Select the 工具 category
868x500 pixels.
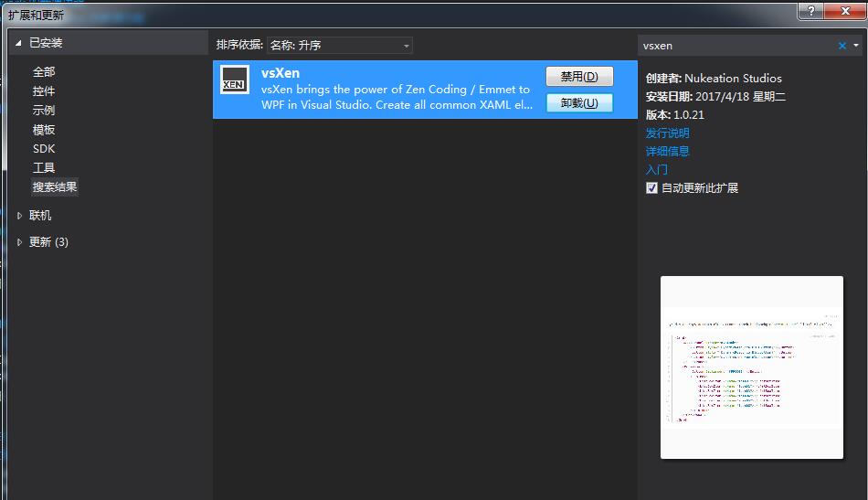click(44, 168)
